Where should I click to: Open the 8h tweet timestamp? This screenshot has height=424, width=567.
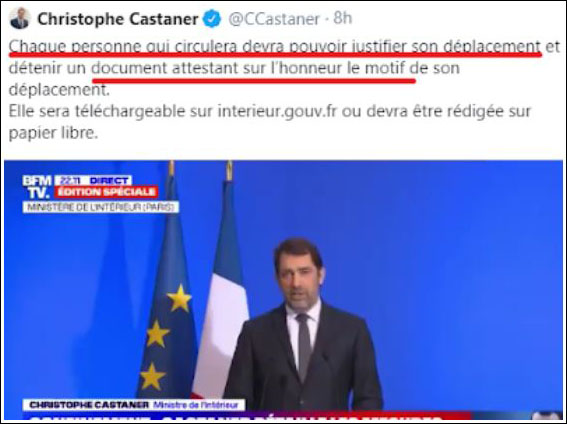point(342,18)
